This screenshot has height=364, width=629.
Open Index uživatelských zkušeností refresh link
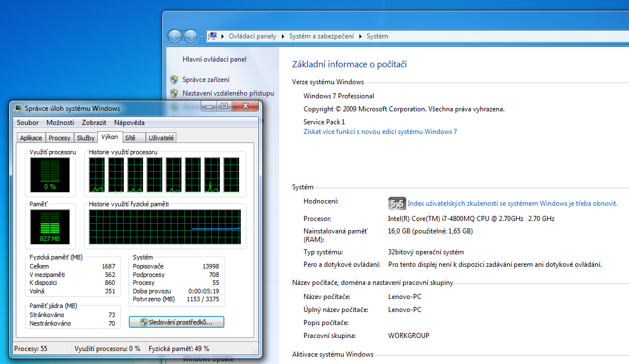pyautogui.click(x=512, y=203)
